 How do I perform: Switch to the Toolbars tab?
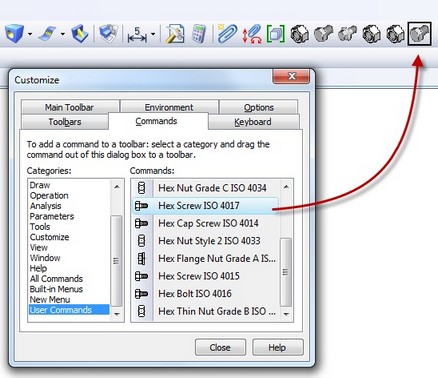pyautogui.click(x=65, y=122)
